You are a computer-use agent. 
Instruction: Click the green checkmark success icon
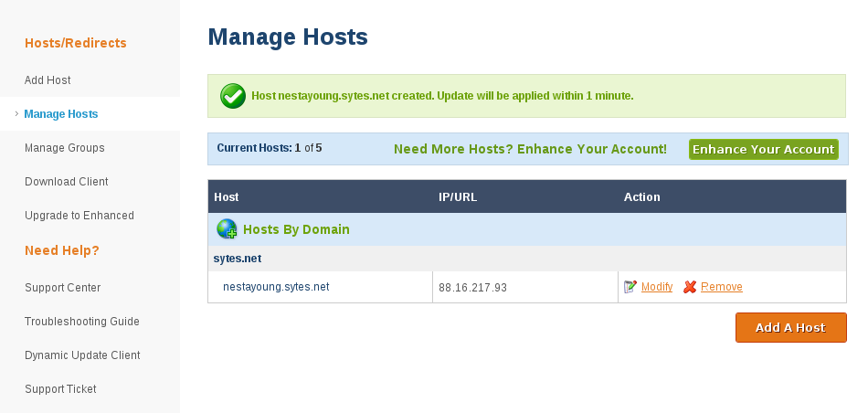[x=233, y=95]
